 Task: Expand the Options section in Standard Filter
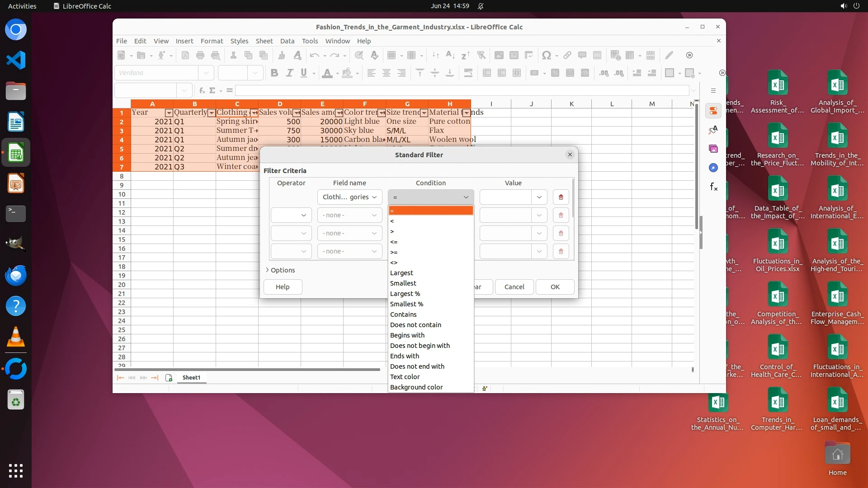[280, 270]
